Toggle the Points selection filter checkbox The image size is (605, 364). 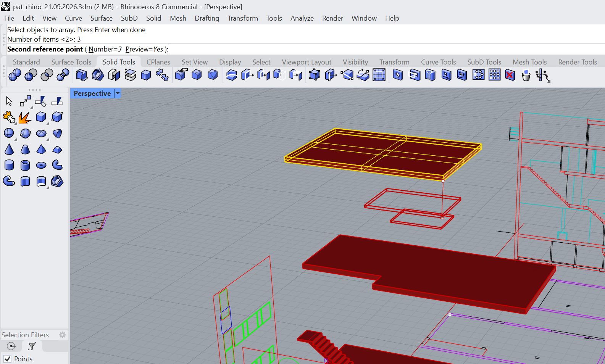click(7, 359)
